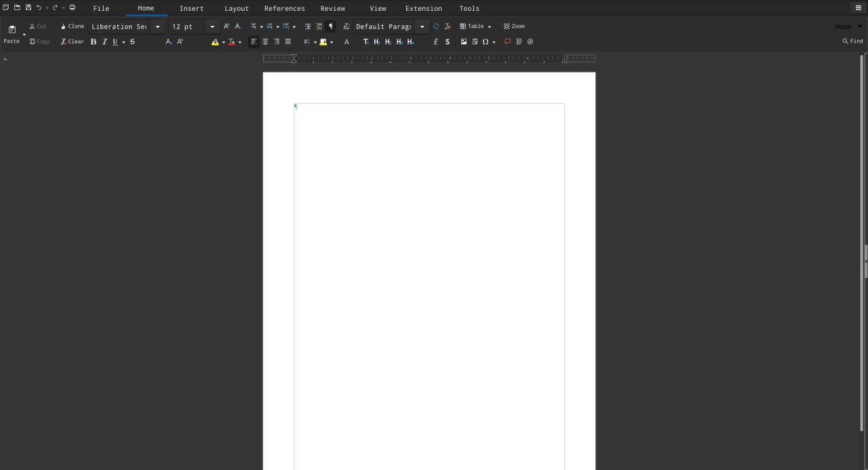
Task: Open the font size dropdown list
Action: click(x=212, y=26)
